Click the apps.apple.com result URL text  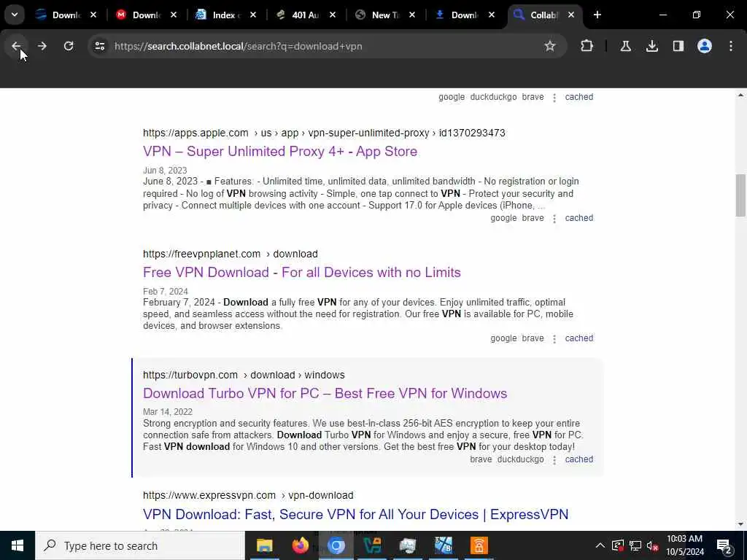(324, 133)
